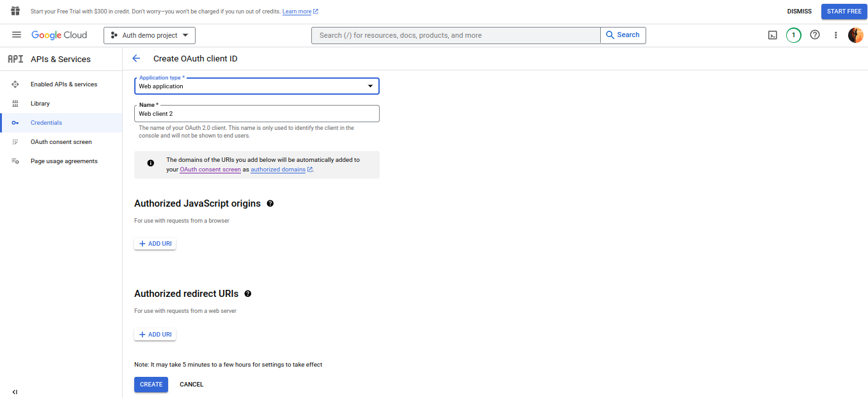
Task: Dismiss the free trial banner
Action: tap(800, 12)
